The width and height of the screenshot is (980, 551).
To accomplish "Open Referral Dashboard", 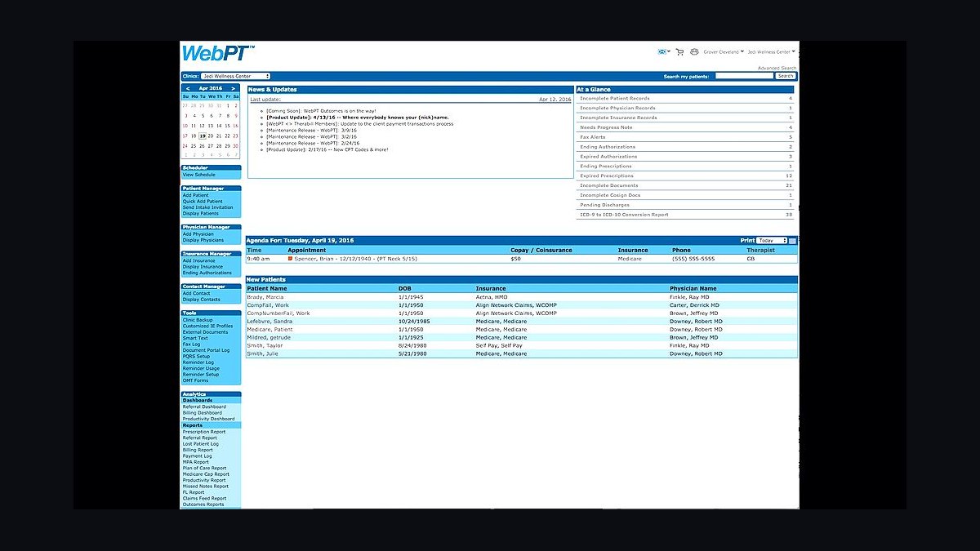I will [x=204, y=407].
